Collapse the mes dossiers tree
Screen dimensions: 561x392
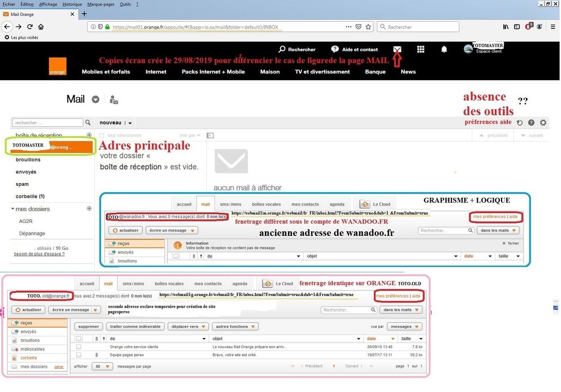[13, 208]
